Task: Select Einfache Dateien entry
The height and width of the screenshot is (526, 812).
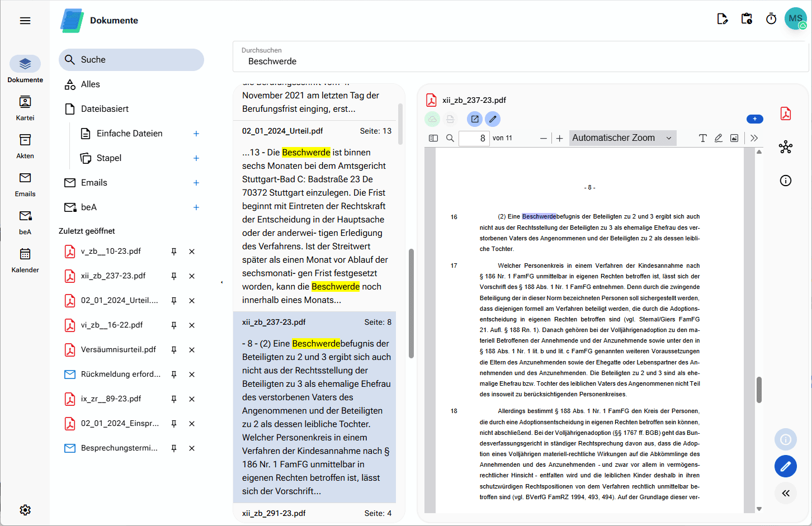Action: tap(129, 134)
